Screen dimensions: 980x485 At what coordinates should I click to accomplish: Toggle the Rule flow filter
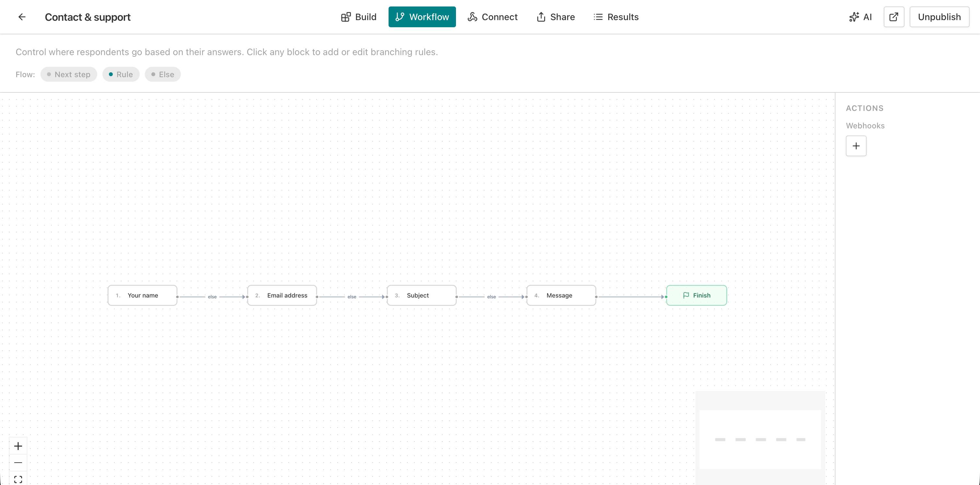click(121, 74)
